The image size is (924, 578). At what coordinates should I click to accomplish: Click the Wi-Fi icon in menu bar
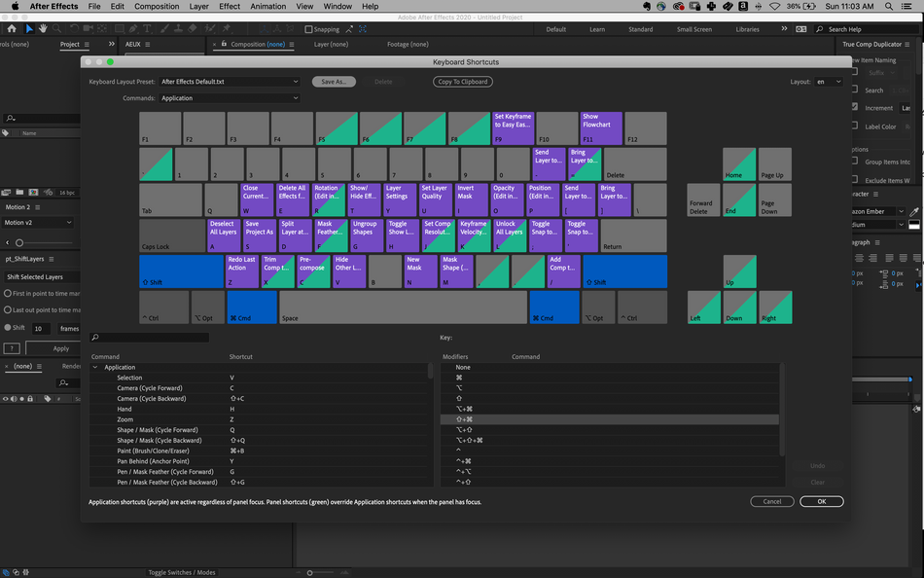click(775, 7)
